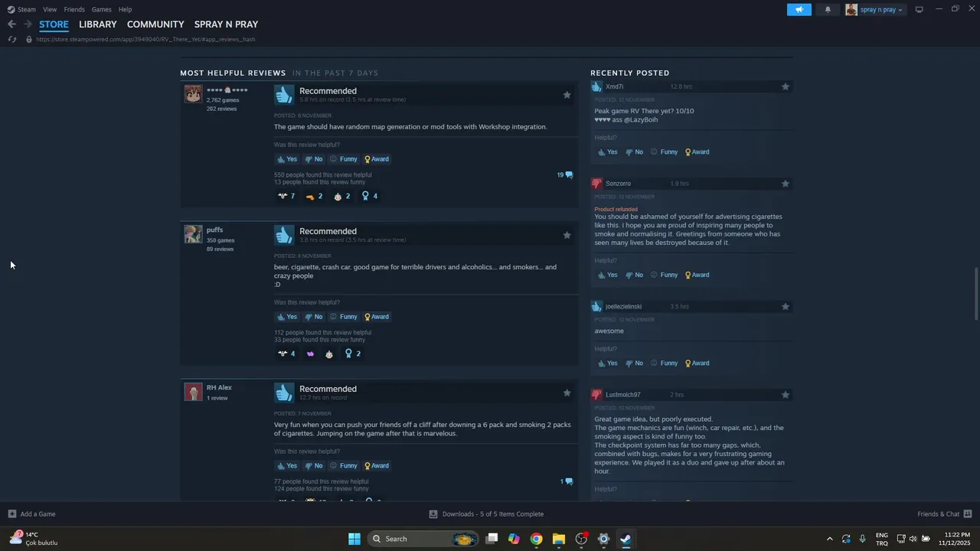The width and height of the screenshot is (980, 551).
Task: Click the star icon on Sonzorro's review
Action: [x=785, y=184]
